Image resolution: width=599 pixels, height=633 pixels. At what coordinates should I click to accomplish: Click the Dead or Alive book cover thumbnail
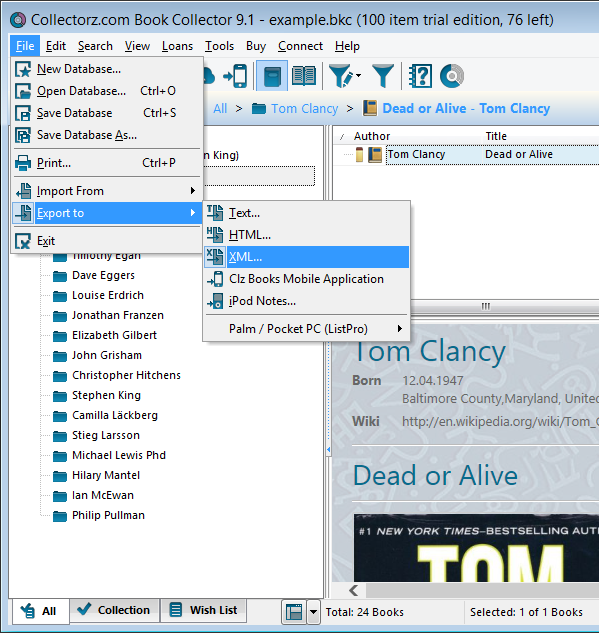tap(476, 548)
